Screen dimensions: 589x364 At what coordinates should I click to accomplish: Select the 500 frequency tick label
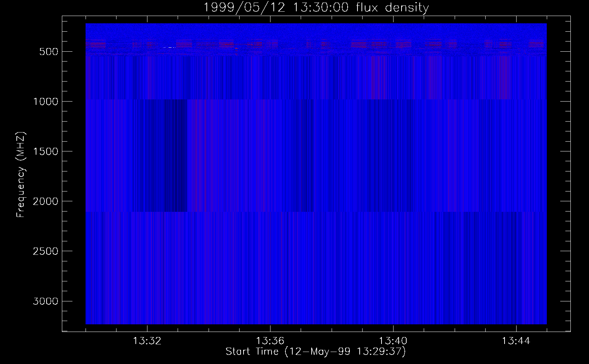[x=49, y=52]
